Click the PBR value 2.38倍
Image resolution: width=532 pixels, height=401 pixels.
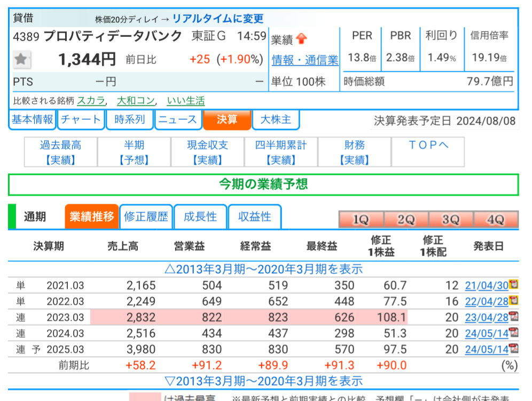401,58
